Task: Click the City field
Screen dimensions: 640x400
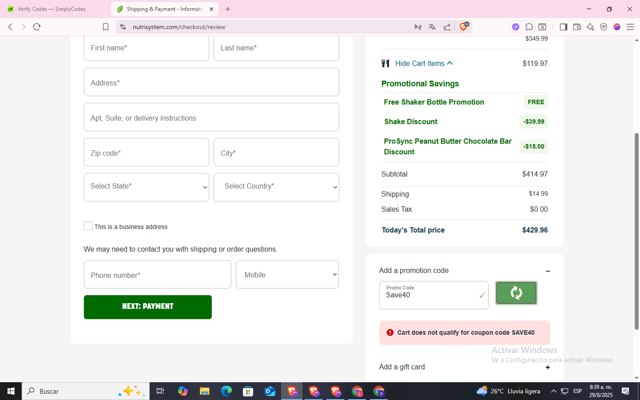Action: point(276,152)
